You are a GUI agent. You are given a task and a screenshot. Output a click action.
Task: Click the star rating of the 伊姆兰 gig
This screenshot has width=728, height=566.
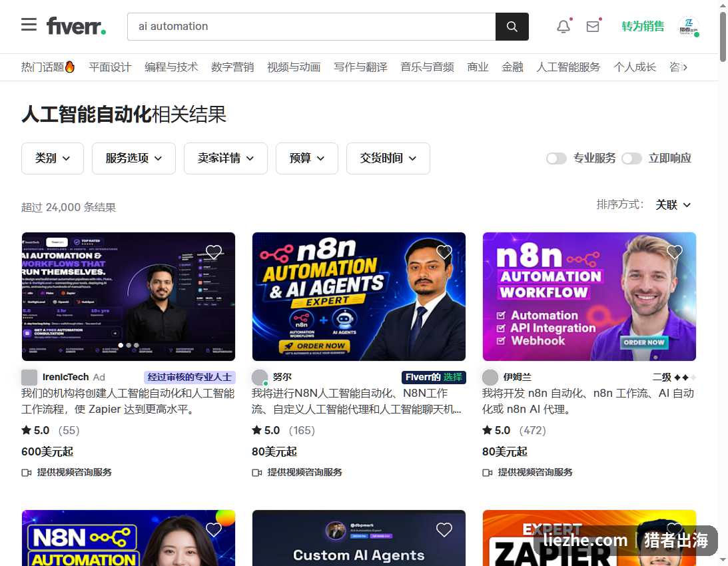[x=496, y=430]
